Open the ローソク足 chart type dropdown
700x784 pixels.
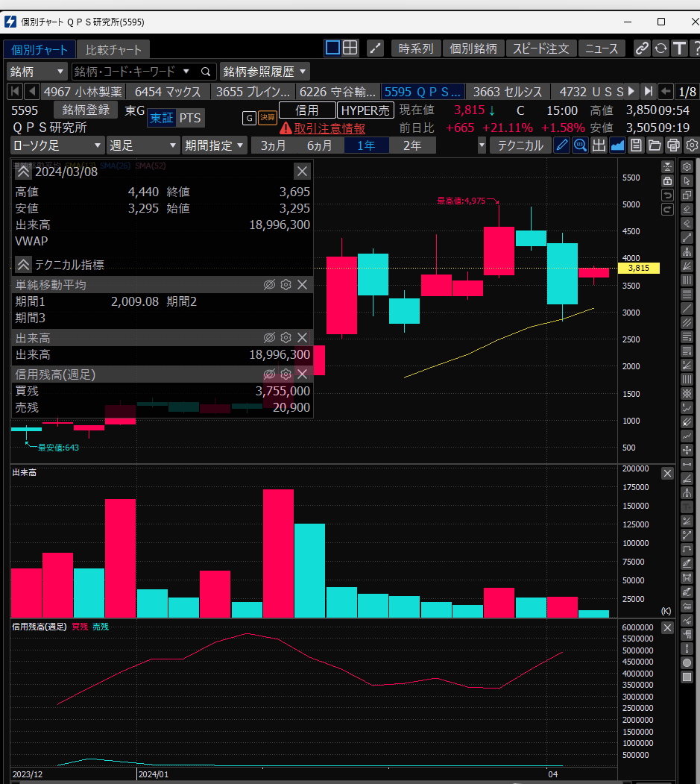pyautogui.click(x=57, y=145)
